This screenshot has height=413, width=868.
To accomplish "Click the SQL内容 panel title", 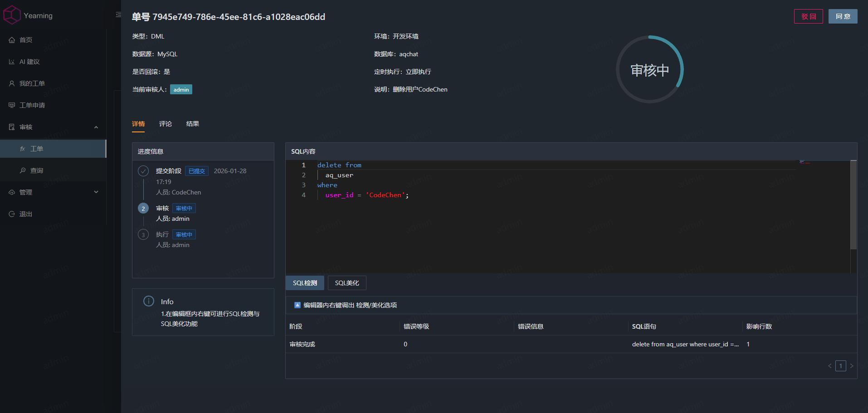I will [303, 151].
